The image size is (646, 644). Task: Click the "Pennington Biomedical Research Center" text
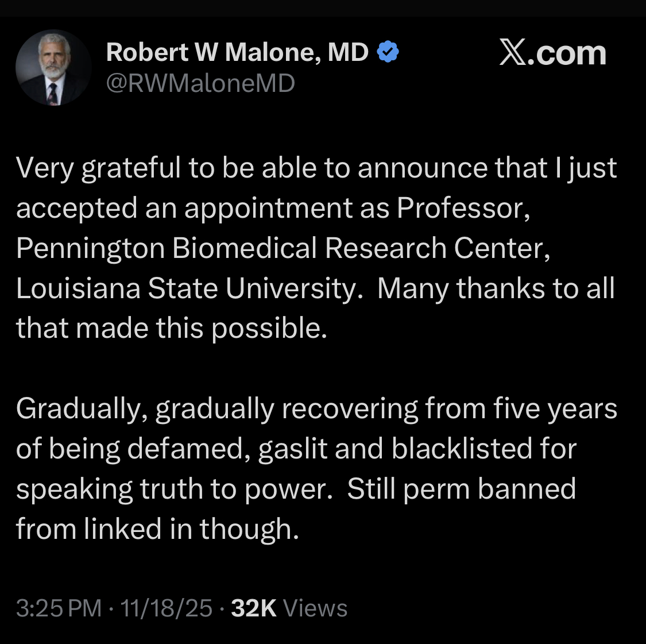pos(283,248)
